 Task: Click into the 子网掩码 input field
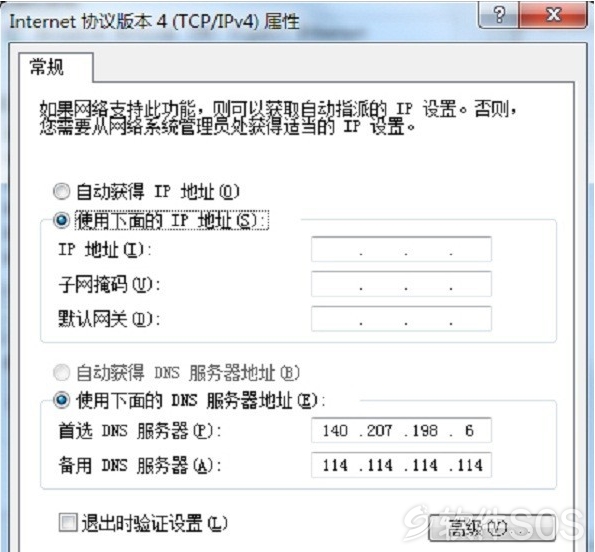click(x=401, y=284)
